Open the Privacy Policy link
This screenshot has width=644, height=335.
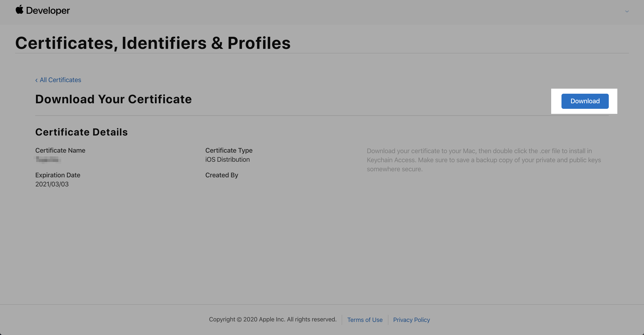coord(411,320)
